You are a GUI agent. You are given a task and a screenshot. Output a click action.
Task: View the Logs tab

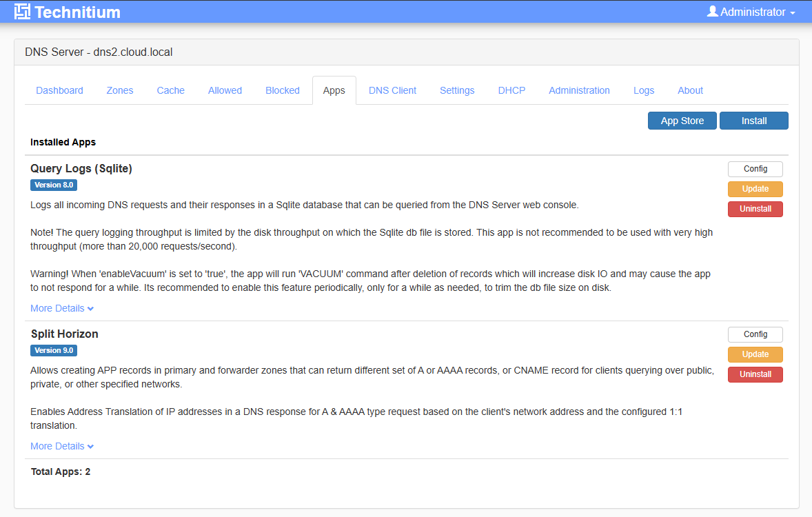tap(644, 90)
